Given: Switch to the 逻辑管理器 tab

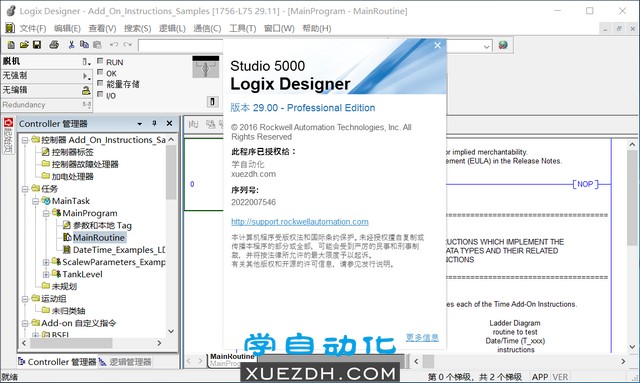Looking at the screenshot, I should (126, 362).
